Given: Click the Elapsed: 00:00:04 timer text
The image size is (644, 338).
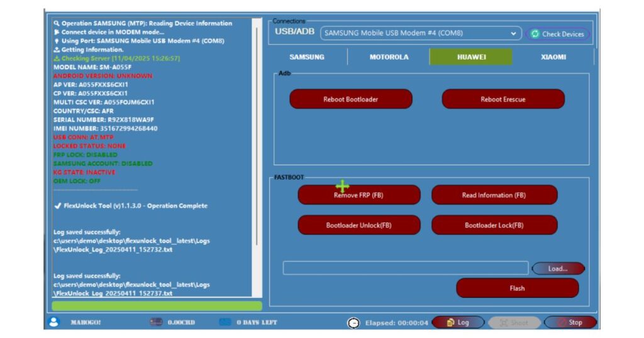Looking at the screenshot, I should pyautogui.click(x=396, y=323).
